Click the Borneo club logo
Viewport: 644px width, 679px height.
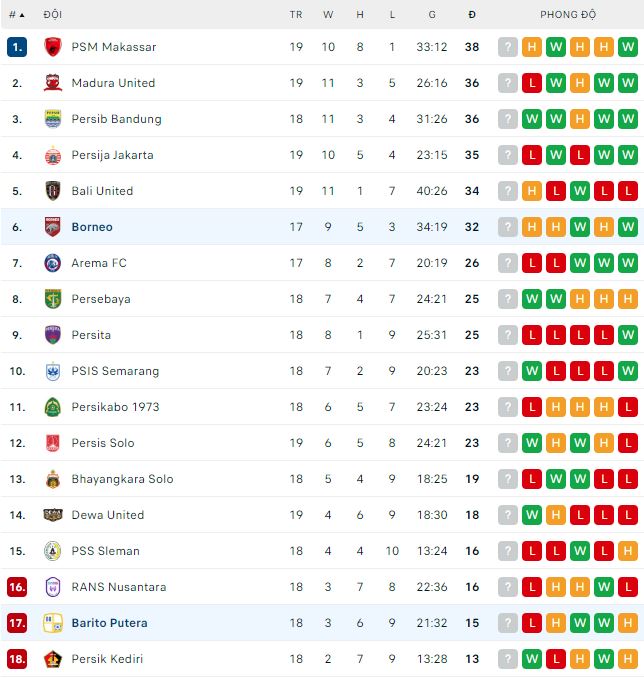(x=53, y=227)
